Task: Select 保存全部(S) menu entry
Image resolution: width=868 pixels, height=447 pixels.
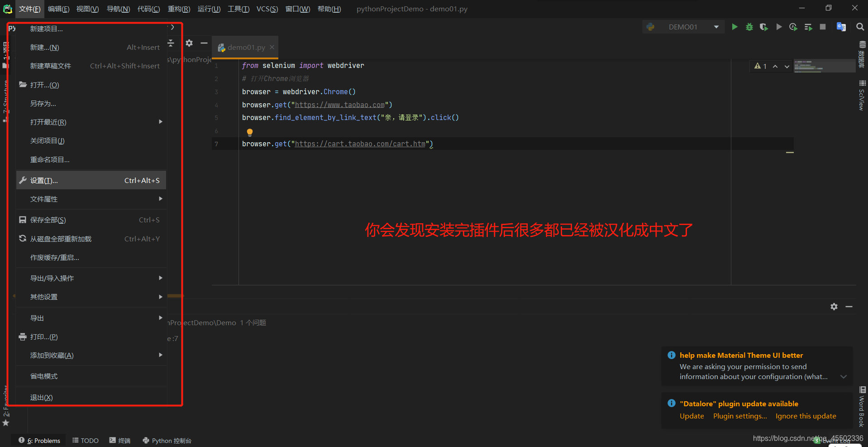Action: click(x=91, y=220)
